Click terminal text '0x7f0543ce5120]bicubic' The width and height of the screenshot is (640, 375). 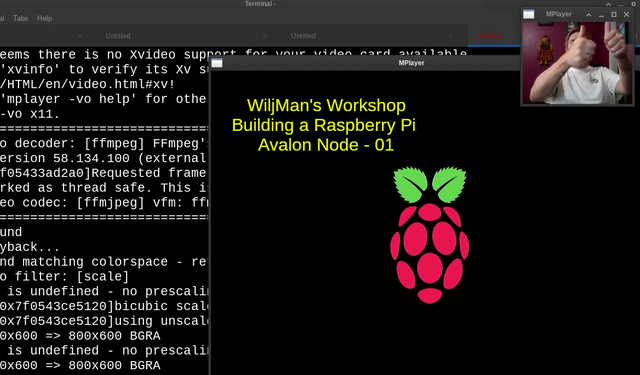(x=84, y=306)
